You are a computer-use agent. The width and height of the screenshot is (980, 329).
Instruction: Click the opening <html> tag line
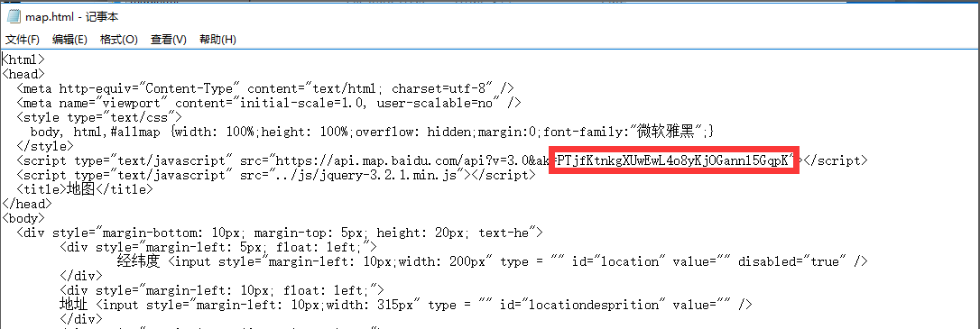click(23, 59)
